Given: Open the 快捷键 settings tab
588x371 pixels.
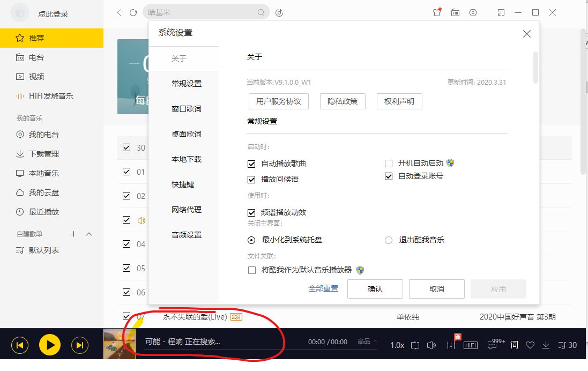Looking at the screenshot, I should click(184, 184).
